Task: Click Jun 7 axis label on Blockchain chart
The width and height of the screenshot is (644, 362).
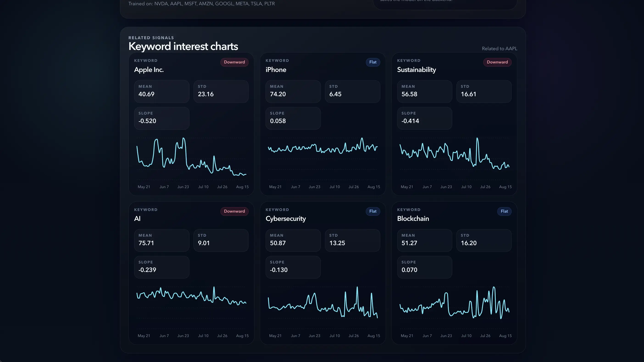Action: click(x=427, y=336)
